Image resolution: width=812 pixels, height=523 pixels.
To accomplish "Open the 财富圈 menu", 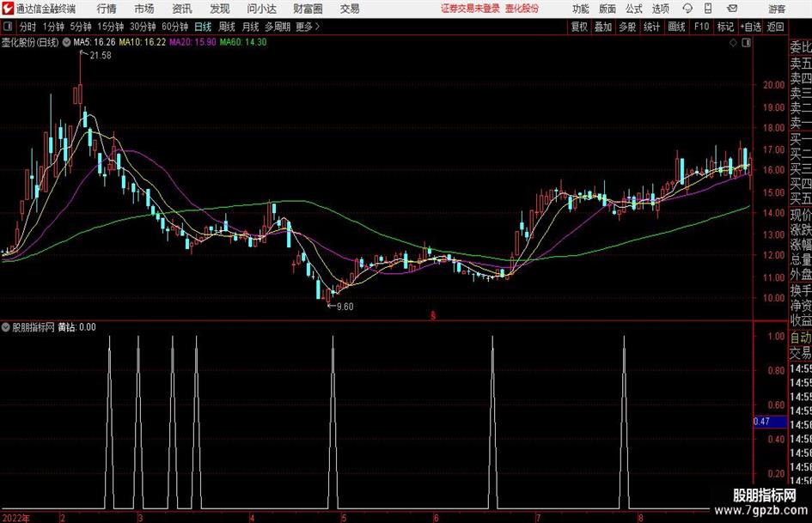I will tap(308, 9).
